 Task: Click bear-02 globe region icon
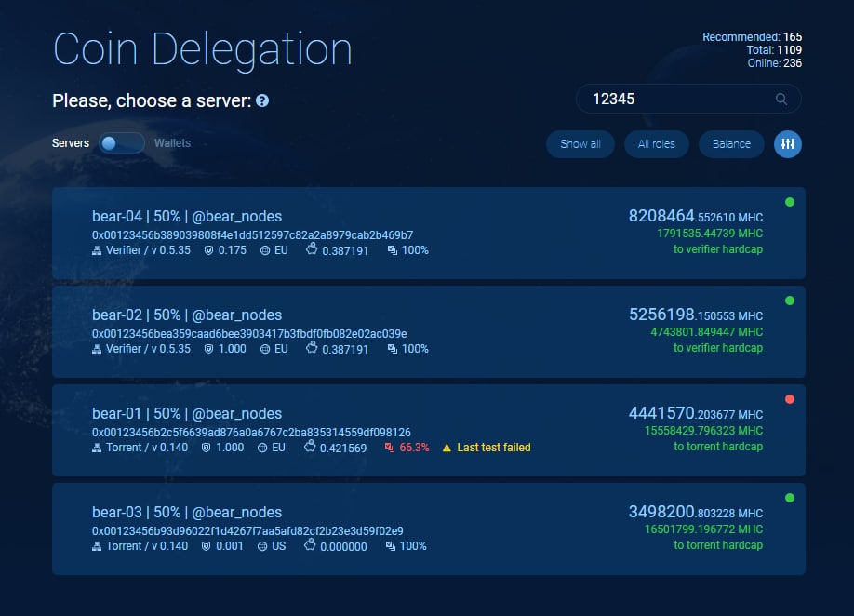coord(265,349)
